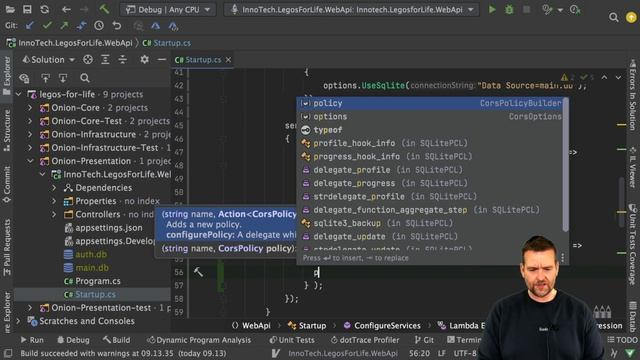This screenshot has height=360, width=640.
Task: Click the Git commit checkmark
Action: point(47,26)
